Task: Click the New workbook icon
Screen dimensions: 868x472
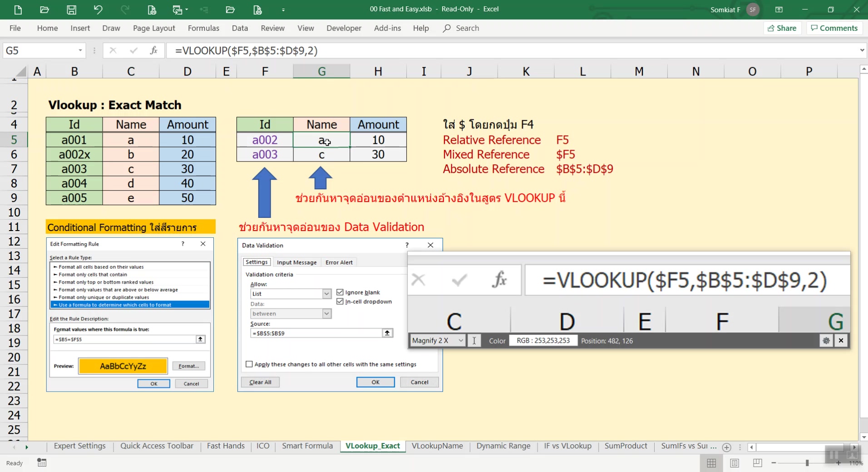Action: click(x=18, y=10)
